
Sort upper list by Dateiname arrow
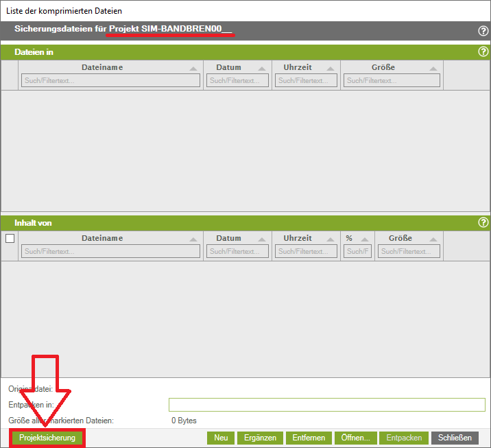point(193,69)
